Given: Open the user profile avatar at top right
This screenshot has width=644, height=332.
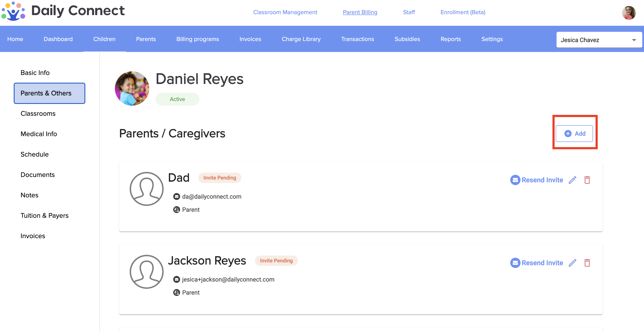Looking at the screenshot, I should click(x=629, y=13).
